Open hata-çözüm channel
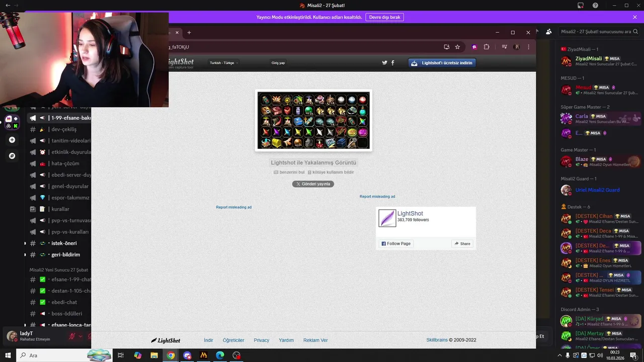This screenshot has width=644, height=362. click(59, 163)
